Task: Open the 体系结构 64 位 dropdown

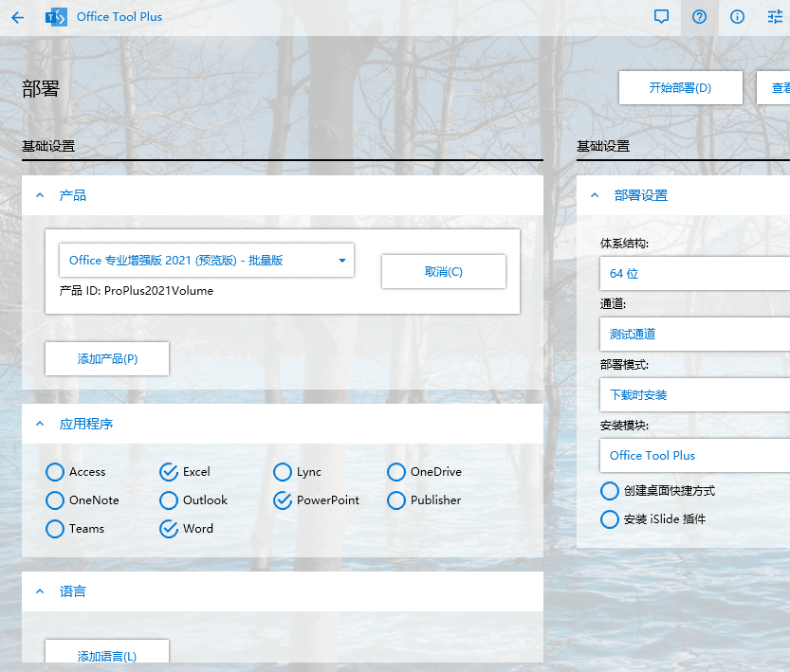Action: pos(695,273)
